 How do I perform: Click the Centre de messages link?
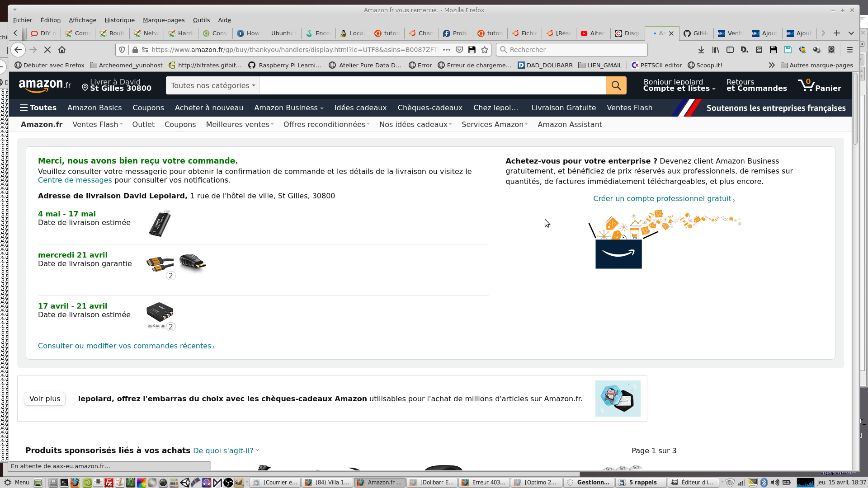75,180
